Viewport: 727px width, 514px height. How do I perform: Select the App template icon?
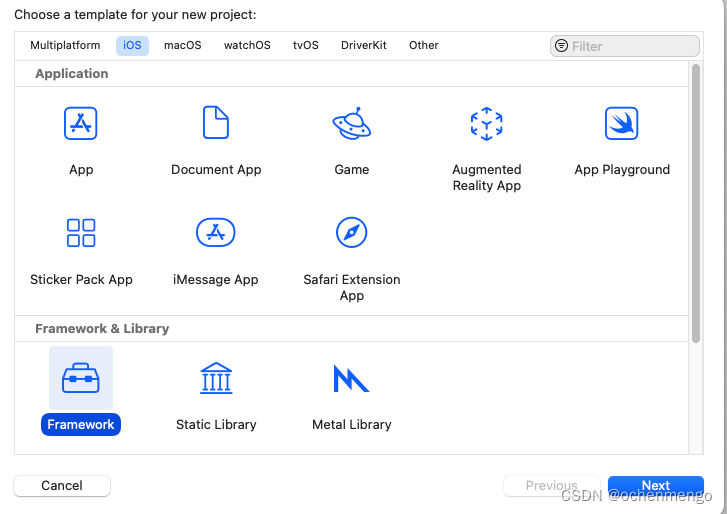81,123
